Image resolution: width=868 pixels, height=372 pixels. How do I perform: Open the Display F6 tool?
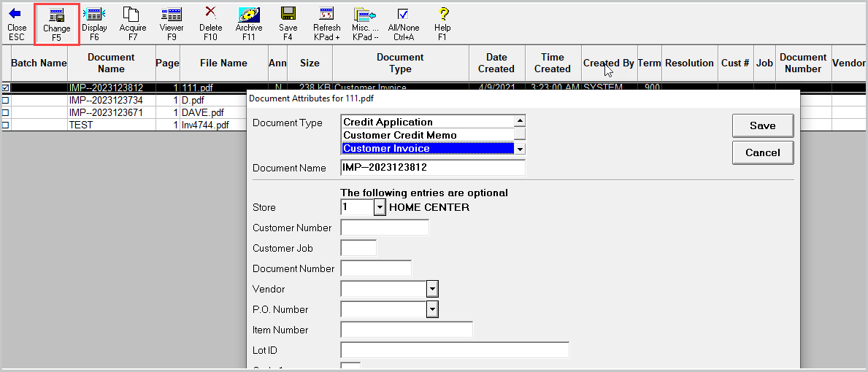pyautogui.click(x=94, y=24)
